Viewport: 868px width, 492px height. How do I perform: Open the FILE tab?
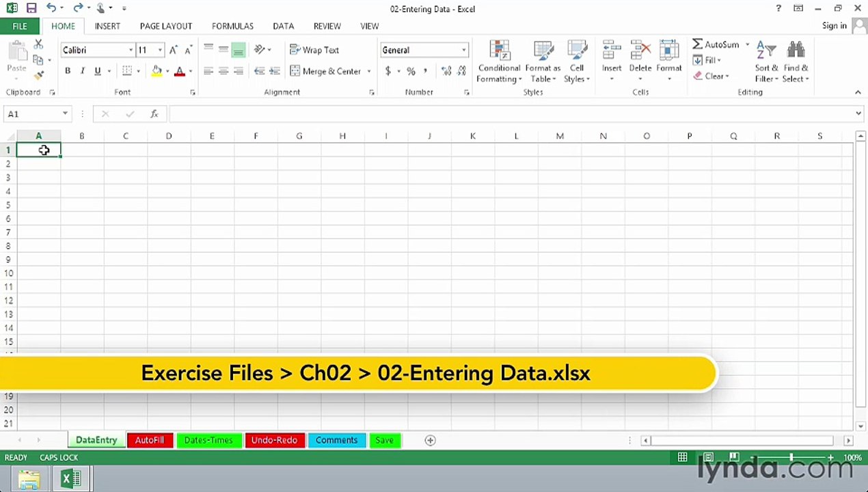tap(20, 26)
